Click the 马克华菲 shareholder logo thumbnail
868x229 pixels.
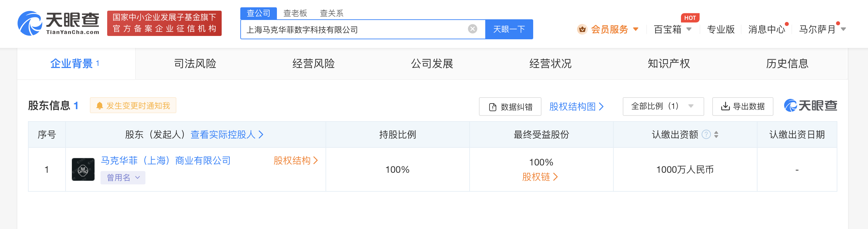click(83, 169)
